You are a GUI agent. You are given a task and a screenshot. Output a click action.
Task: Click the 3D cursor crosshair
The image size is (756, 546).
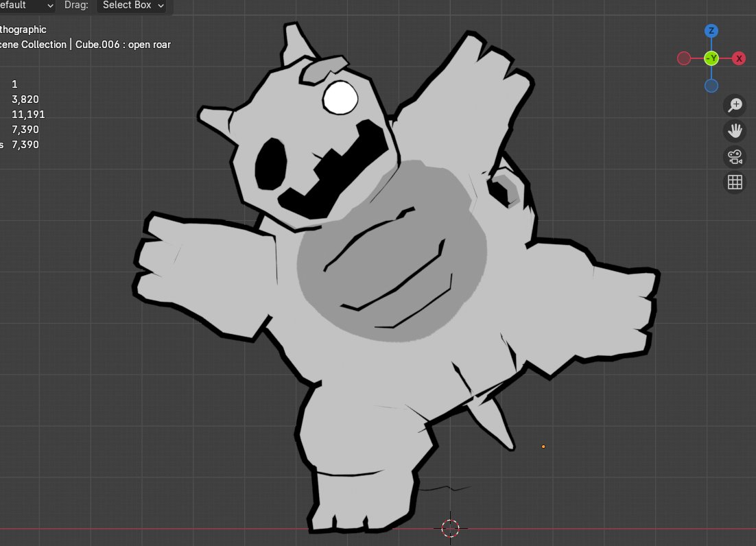[450, 528]
